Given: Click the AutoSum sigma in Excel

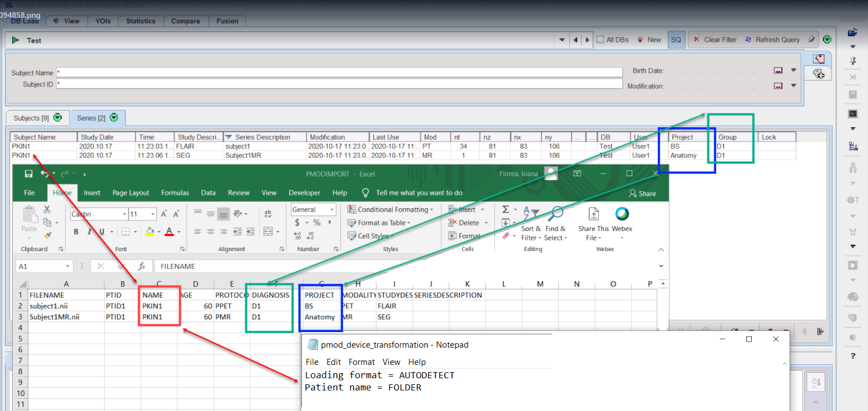Looking at the screenshot, I should pos(505,209).
